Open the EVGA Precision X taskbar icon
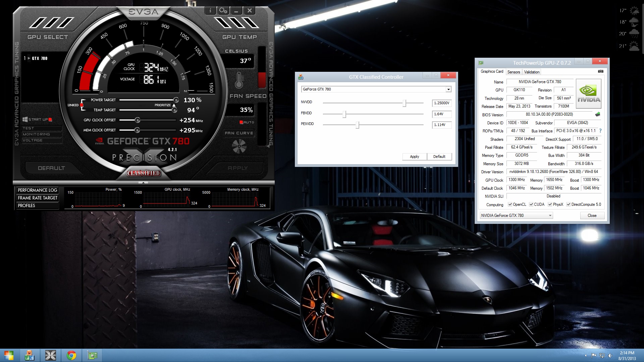The width and height of the screenshot is (644, 362). 50,355
